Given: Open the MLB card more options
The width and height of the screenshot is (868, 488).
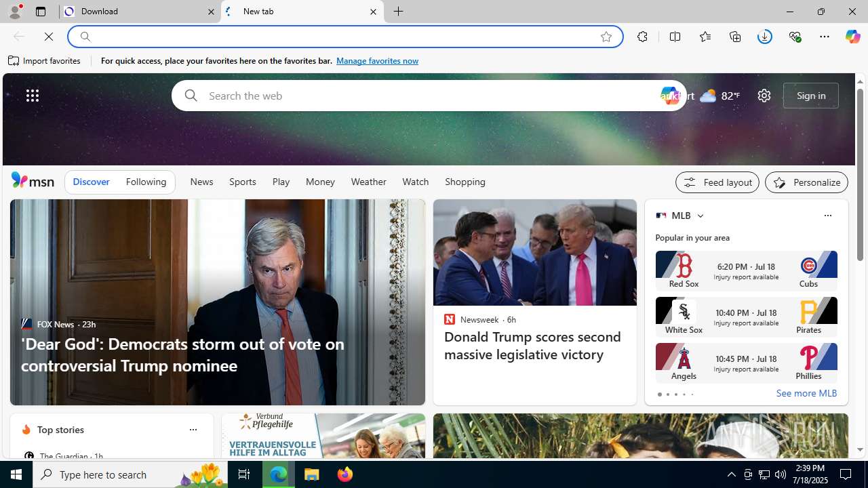Looking at the screenshot, I should tap(827, 216).
